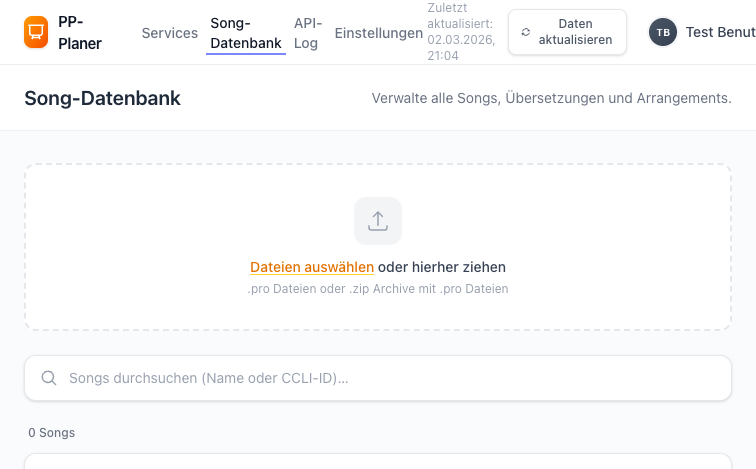Click the PP-Planer app name text
Viewport: 756px width, 469px height.
click(x=80, y=33)
